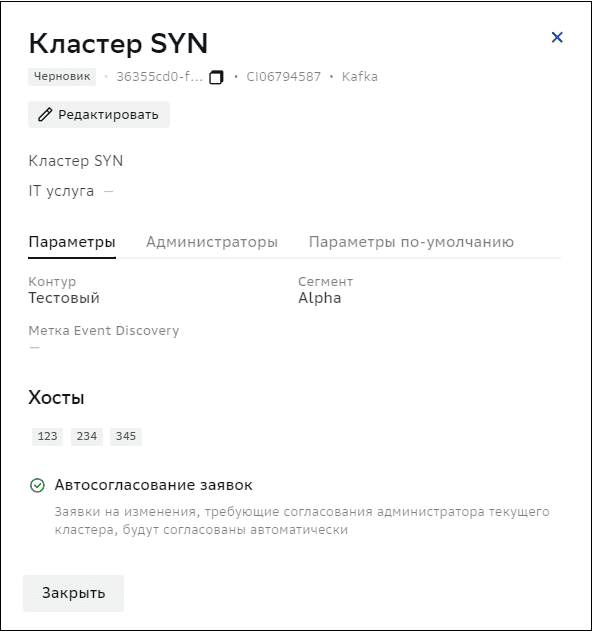Select host tag 345
Image resolution: width=592 pixels, height=632 pixels.
click(126, 437)
